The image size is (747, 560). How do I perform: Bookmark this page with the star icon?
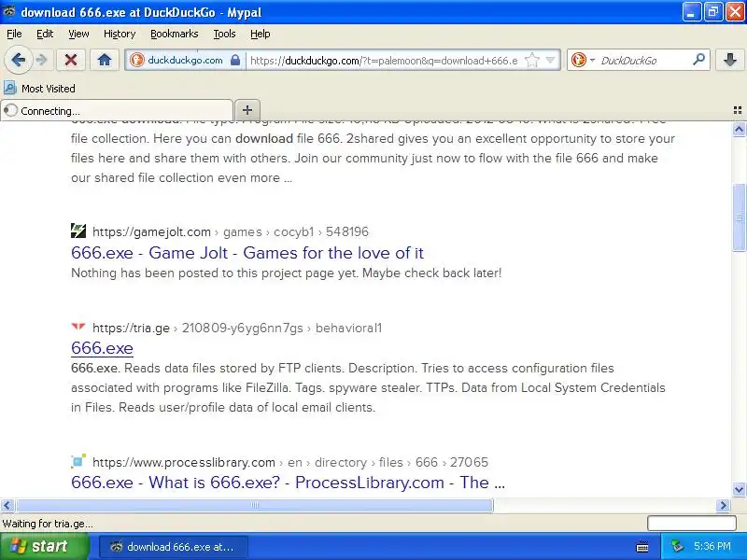[x=531, y=61]
